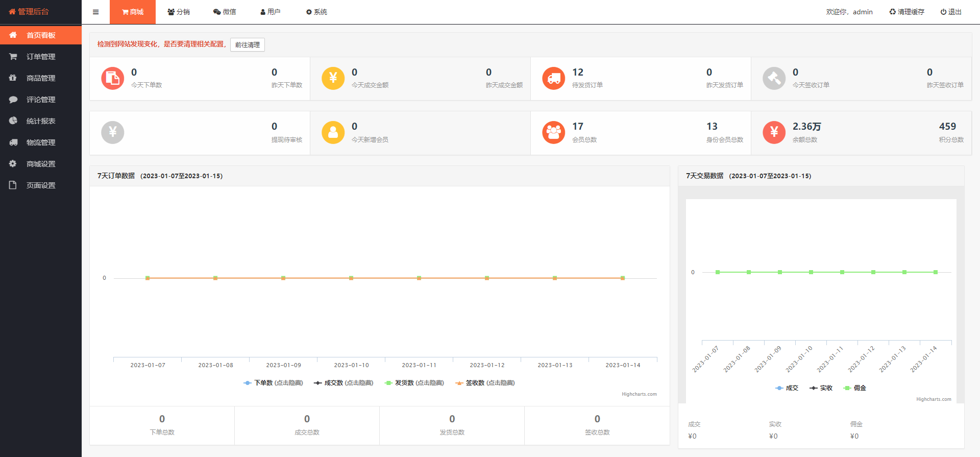Click 清理缓存 in the top bar

[906, 12]
